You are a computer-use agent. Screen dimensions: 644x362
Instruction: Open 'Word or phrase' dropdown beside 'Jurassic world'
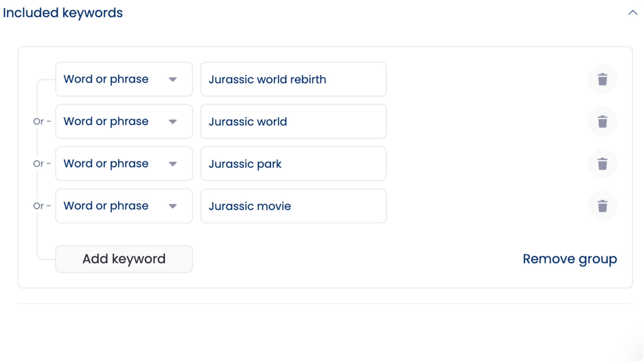pos(124,122)
